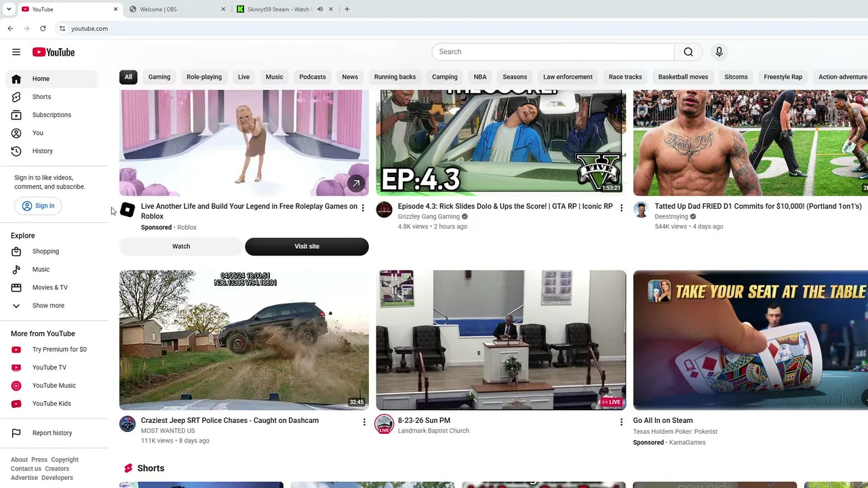This screenshot has height=488, width=868.
Task: Open Roblox channel avatar icon
Action: (127, 210)
